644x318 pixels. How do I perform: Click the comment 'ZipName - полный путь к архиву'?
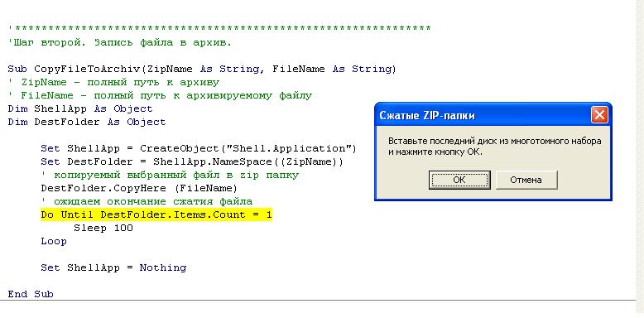click(x=113, y=82)
